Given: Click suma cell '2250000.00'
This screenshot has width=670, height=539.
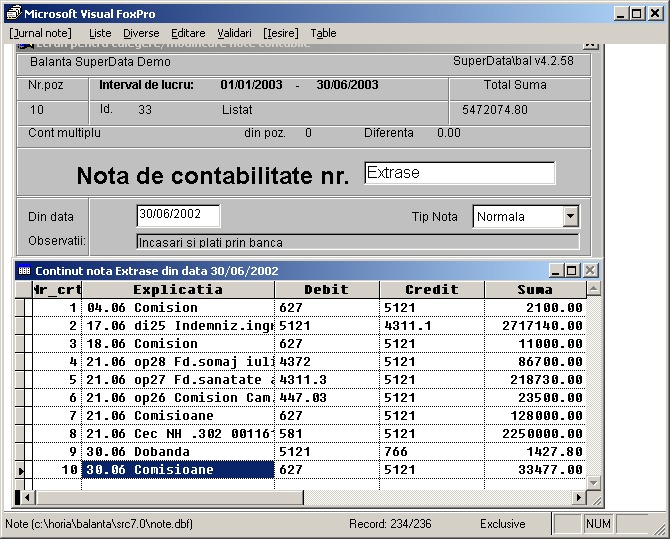Looking at the screenshot, I should click(x=535, y=433).
